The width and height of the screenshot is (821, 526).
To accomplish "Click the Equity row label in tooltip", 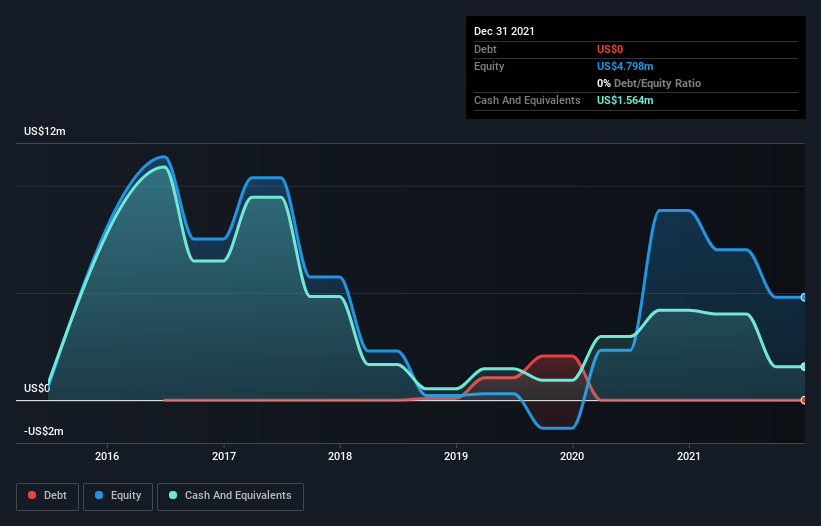I will tap(489, 66).
